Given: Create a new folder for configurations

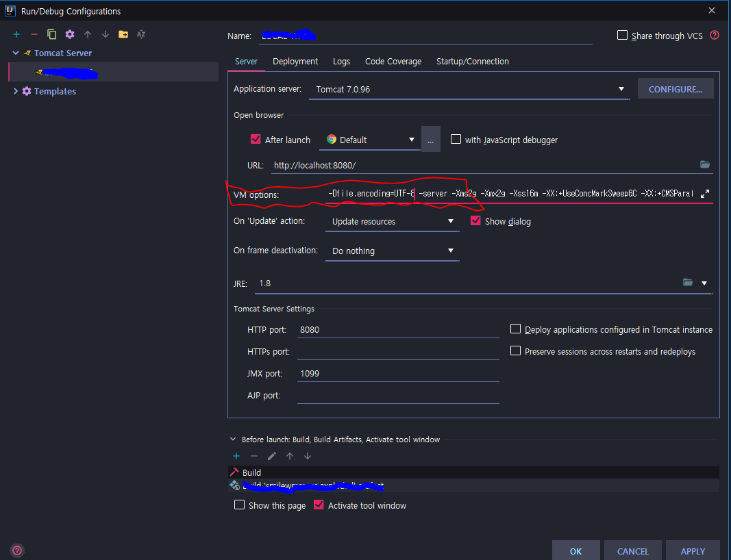Looking at the screenshot, I should [123, 34].
